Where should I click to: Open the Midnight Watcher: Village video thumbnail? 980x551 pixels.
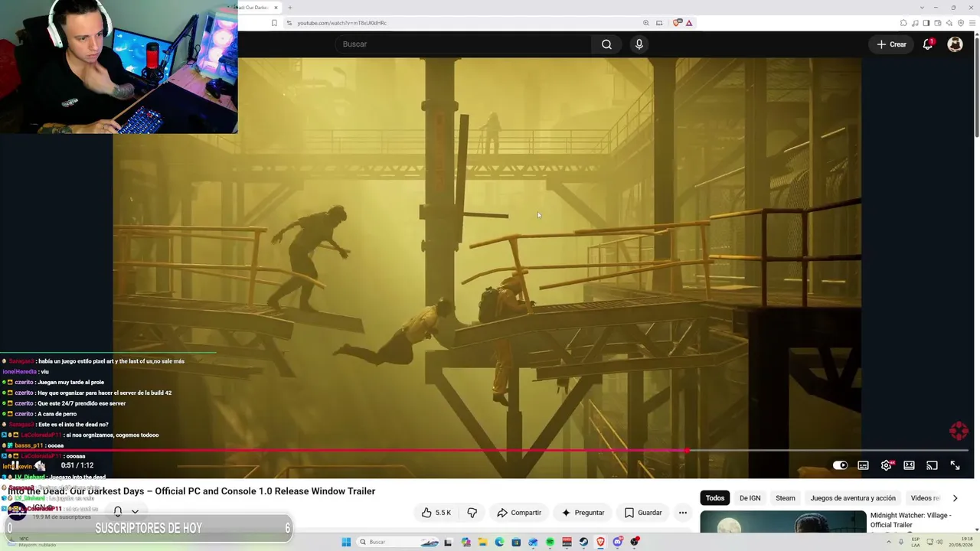point(783,521)
